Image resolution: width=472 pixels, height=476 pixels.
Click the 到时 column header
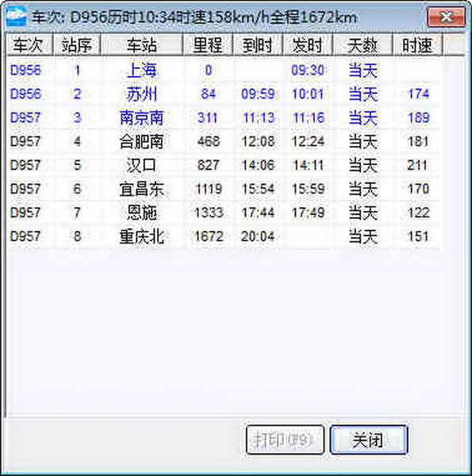tap(258, 45)
